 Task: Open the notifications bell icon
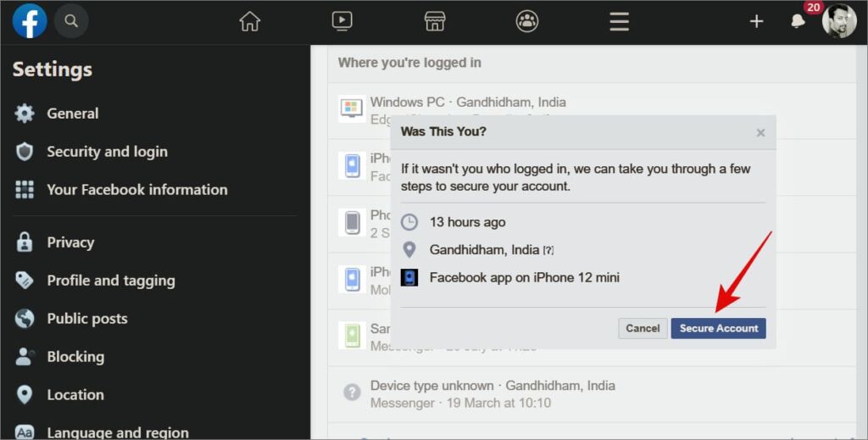(798, 21)
